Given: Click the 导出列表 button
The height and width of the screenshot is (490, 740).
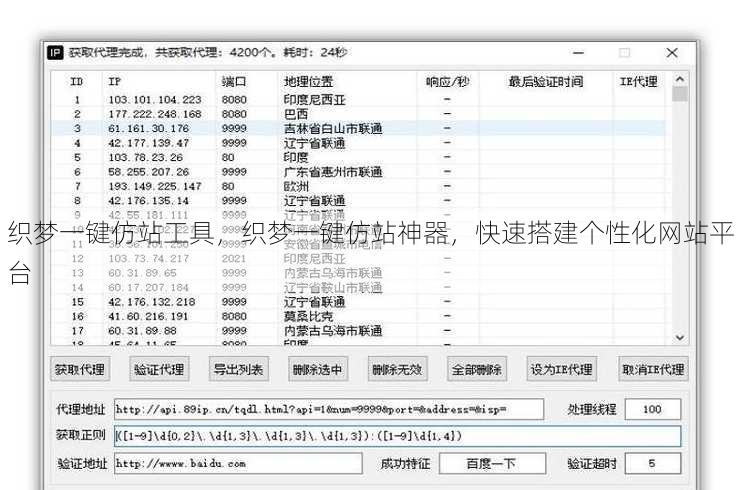Looking at the screenshot, I should tap(238, 369).
